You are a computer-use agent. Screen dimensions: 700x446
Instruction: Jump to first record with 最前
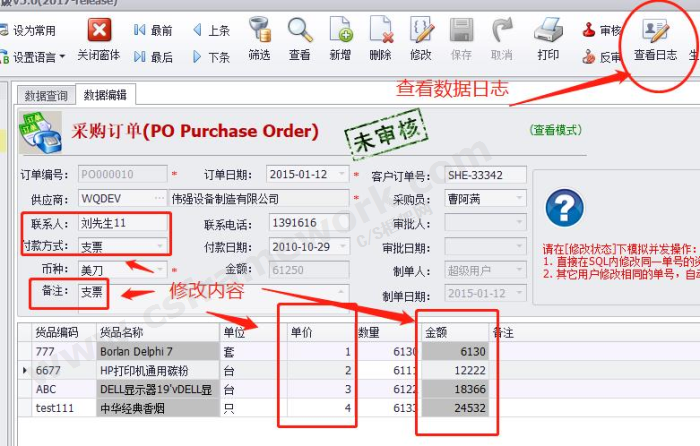tap(152, 31)
